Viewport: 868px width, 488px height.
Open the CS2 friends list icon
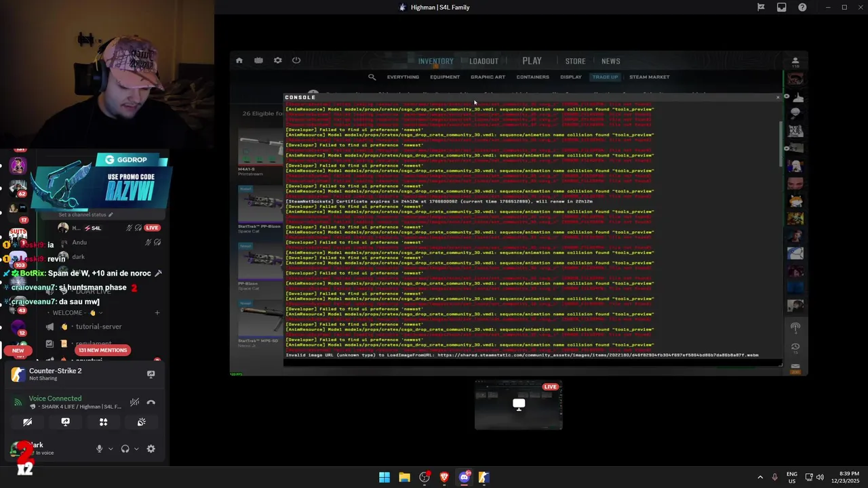(795, 60)
